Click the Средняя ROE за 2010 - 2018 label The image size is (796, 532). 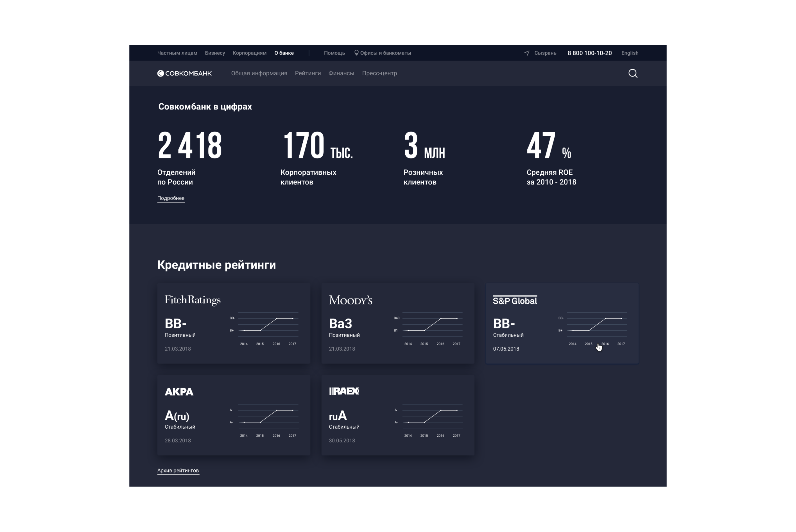[551, 177]
